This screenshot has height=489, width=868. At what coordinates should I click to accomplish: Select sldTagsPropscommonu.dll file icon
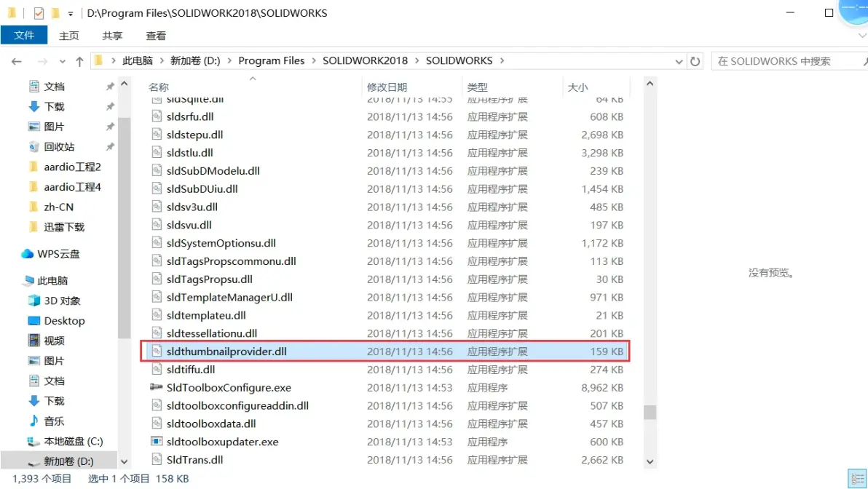157,261
